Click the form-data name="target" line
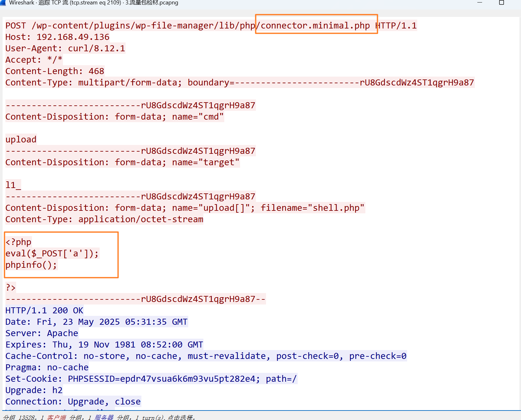 tap(122, 162)
